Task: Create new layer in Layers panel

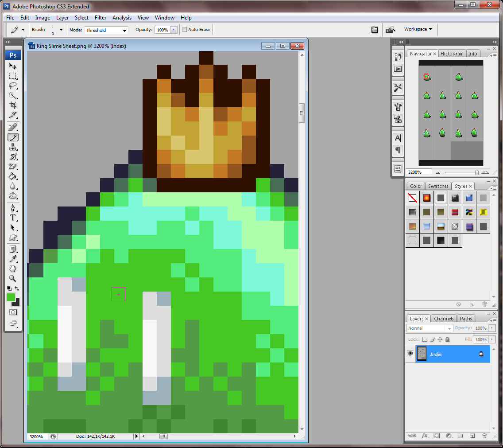Action: coord(472,436)
